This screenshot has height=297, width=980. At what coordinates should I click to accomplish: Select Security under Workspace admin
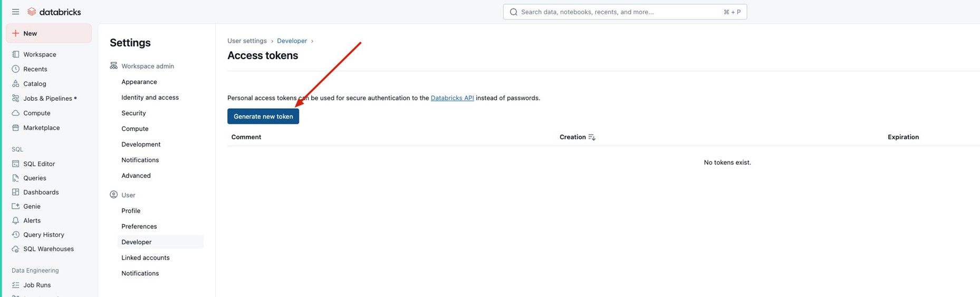tap(133, 113)
